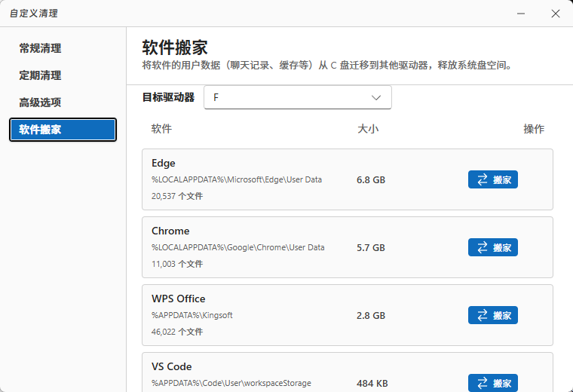Click the Chrome software name
The height and width of the screenshot is (392, 573).
tap(170, 231)
